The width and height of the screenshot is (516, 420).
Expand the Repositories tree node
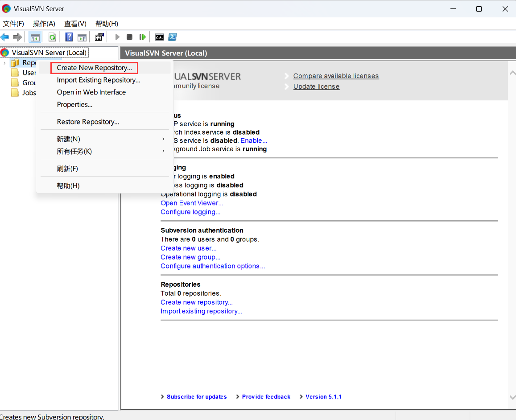[x=4, y=63]
